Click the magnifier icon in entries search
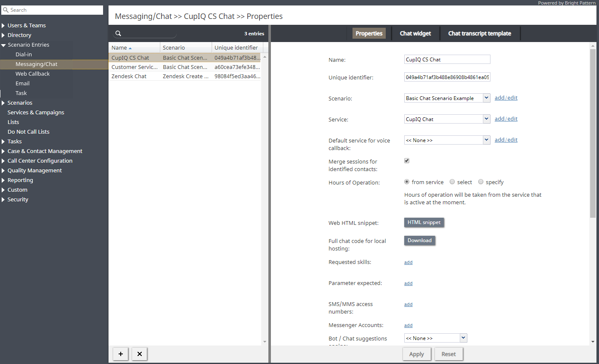Image resolution: width=599 pixels, height=364 pixels. [119, 34]
